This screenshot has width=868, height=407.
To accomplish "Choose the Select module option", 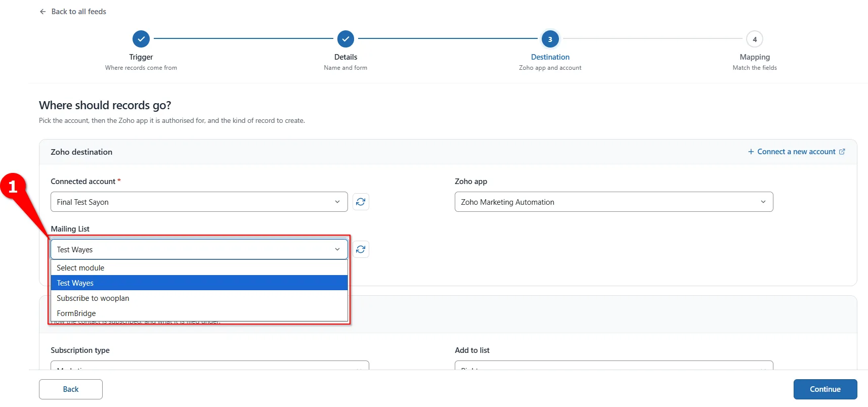I will [199, 267].
